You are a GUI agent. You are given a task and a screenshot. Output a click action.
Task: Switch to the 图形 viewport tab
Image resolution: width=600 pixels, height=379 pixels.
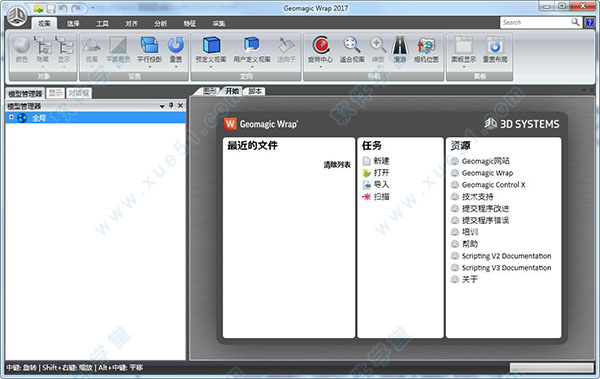pyautogui.click(x=210, y=91)
